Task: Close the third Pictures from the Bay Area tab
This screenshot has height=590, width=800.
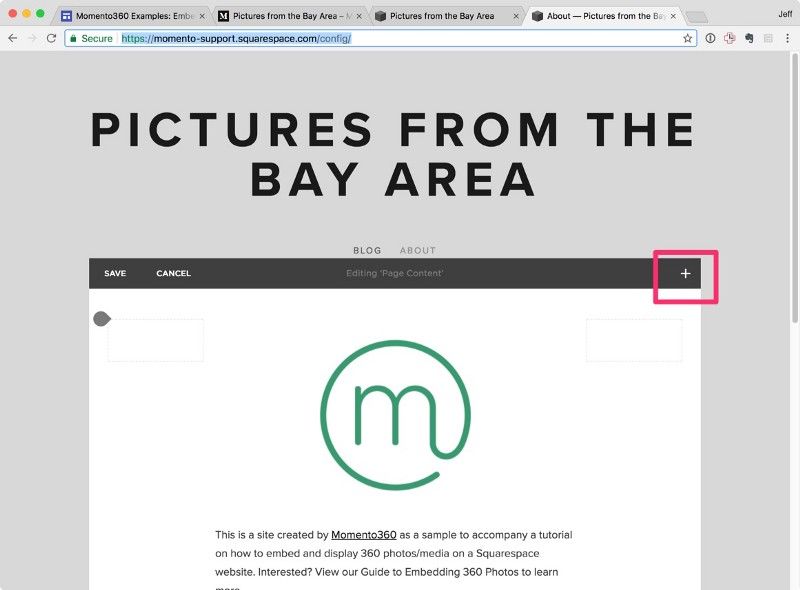Action: coord(516,16)
